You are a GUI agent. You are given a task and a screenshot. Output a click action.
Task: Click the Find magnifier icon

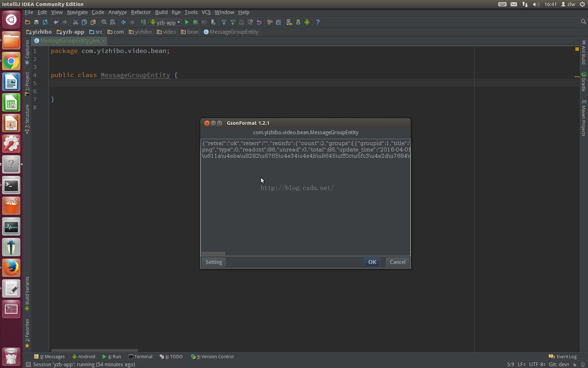click(104, 22)
